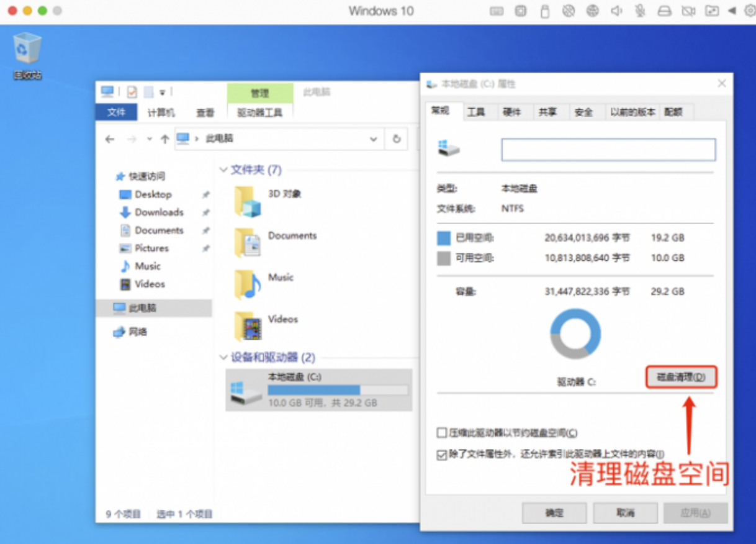
Task: Click new folder icon in quick access toolbar
Action: (148, 92)
